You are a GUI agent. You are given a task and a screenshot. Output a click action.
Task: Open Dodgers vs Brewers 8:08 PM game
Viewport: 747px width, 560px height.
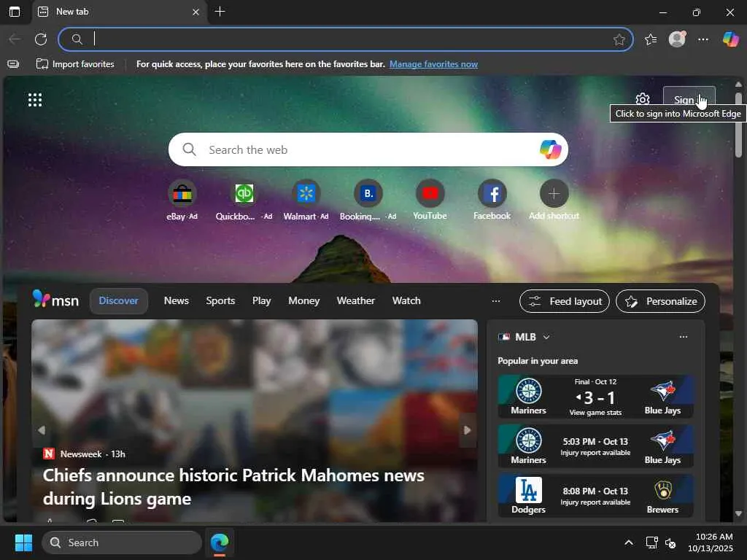(595, 496)
